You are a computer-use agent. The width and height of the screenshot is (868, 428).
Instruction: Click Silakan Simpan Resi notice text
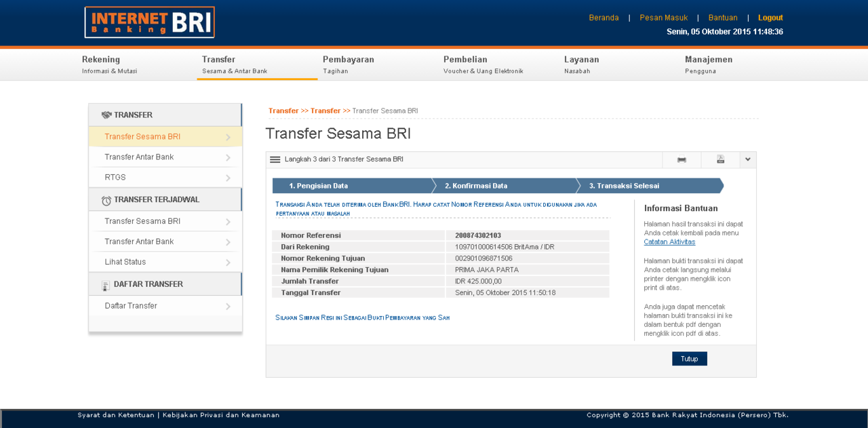(362, 317)
